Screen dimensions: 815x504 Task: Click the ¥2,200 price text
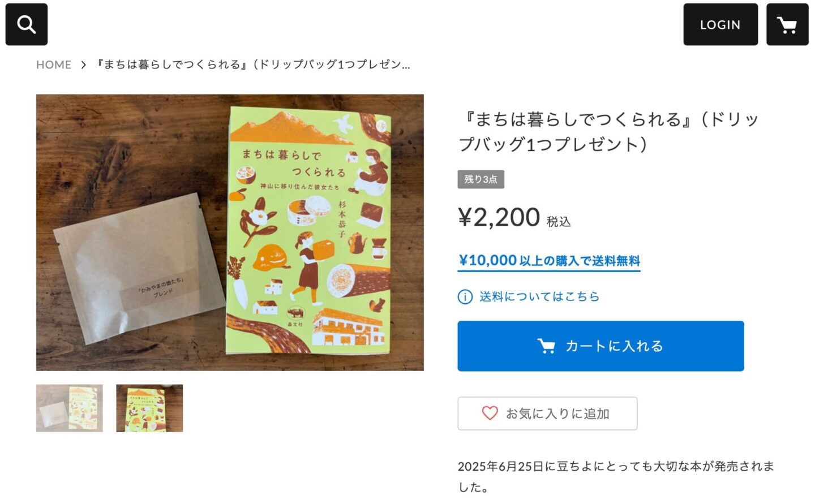tap(499, 218)
